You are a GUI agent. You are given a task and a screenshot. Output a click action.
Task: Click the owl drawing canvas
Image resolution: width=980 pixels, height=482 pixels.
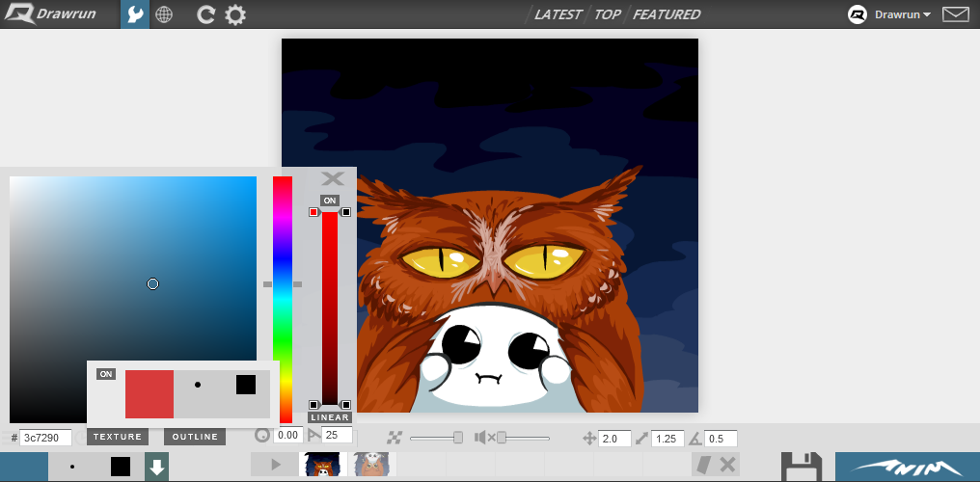point(489,226)
